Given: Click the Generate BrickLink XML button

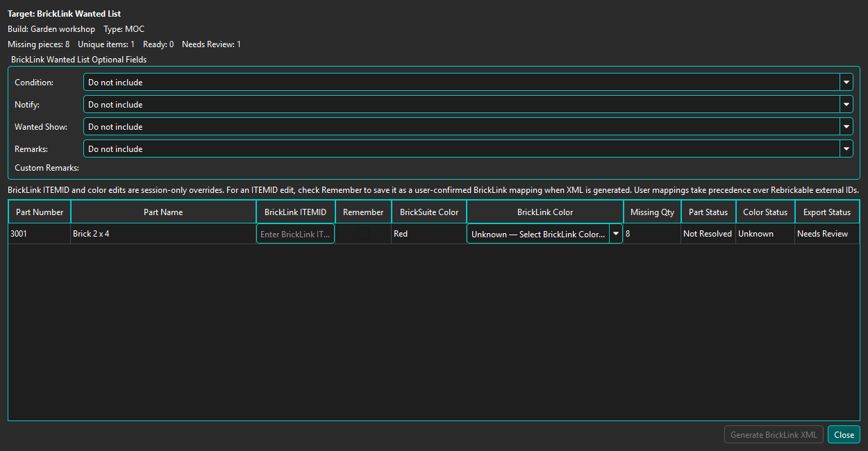Looking at the screenshot, I should pos(774,435).
